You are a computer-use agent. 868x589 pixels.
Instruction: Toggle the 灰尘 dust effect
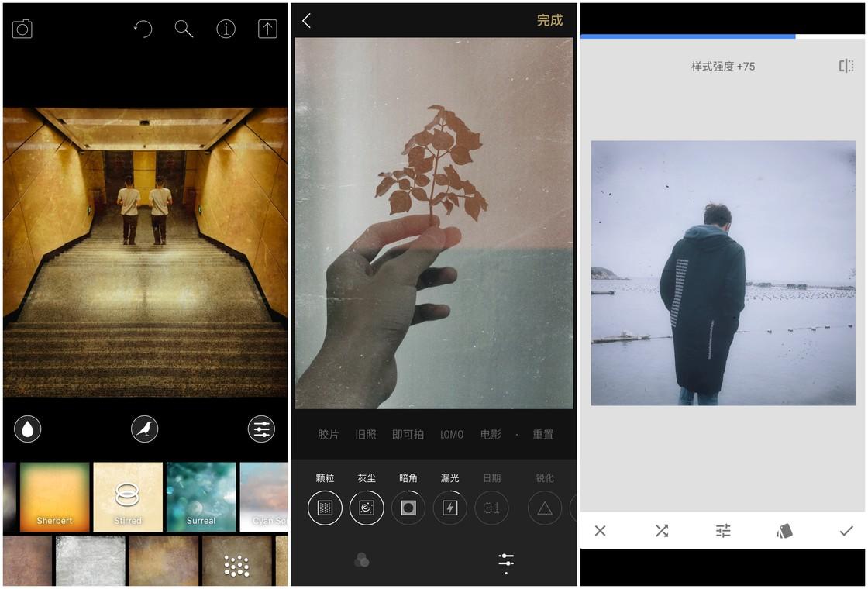coord(367,508)
